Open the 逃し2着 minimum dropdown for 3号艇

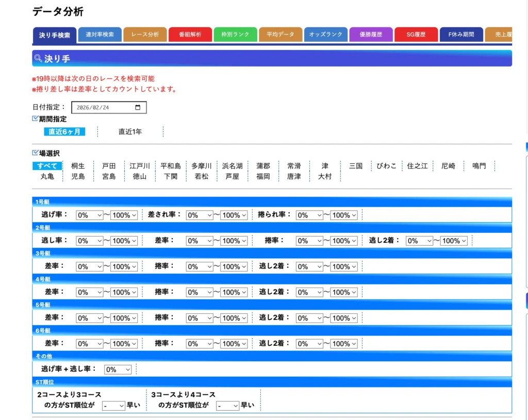(x=309, y=266)
